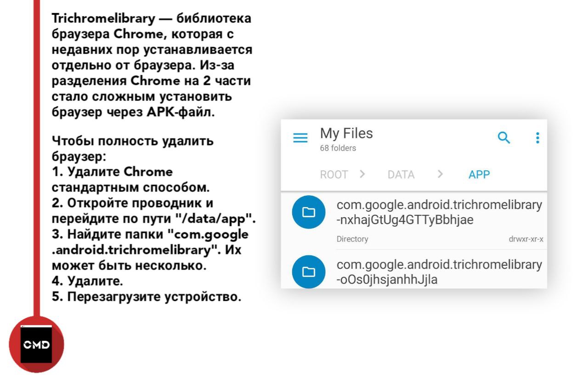Click the drwxr-xr-x permissions text
The width and height of the screenshot is (588, 383).
(x=526, y=239)
